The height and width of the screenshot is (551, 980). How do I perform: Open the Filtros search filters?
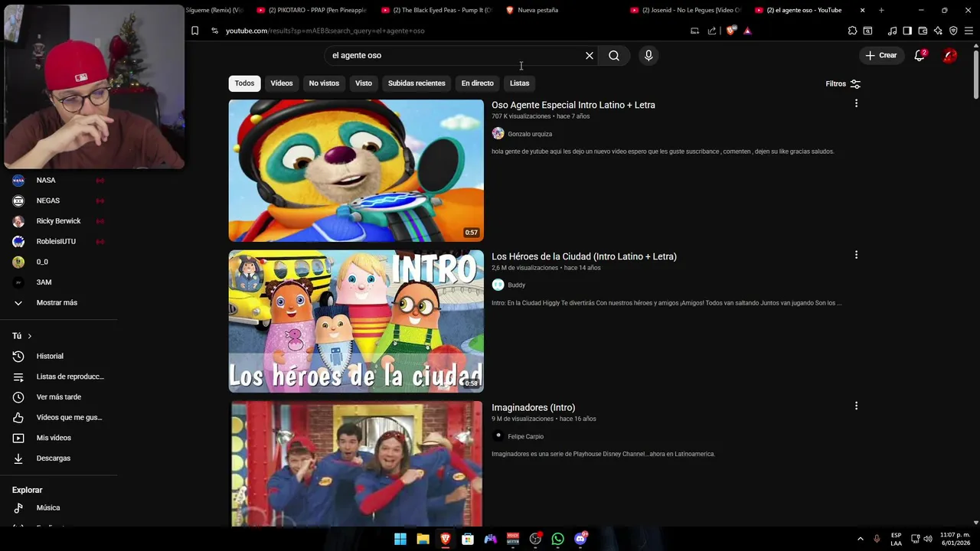843,83
